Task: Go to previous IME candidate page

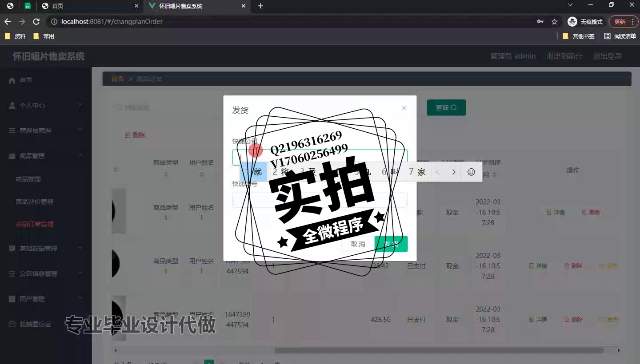Action: coord(438,172)
